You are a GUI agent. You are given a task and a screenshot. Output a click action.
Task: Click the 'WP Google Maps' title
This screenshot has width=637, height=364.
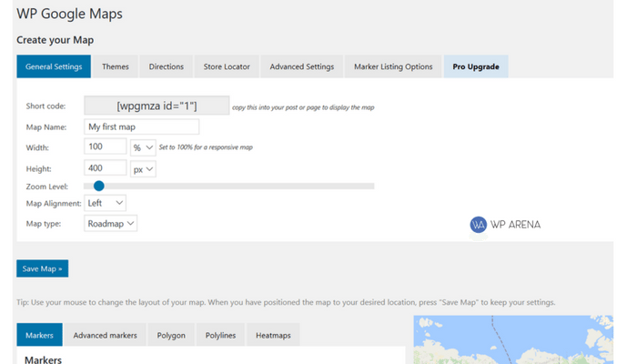coord(69,14)
